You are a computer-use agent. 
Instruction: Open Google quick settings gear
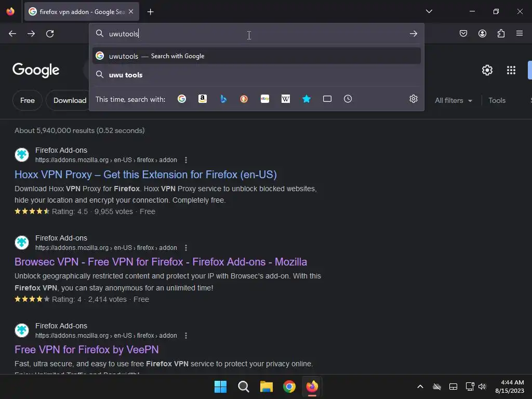(x=487, y=70)
